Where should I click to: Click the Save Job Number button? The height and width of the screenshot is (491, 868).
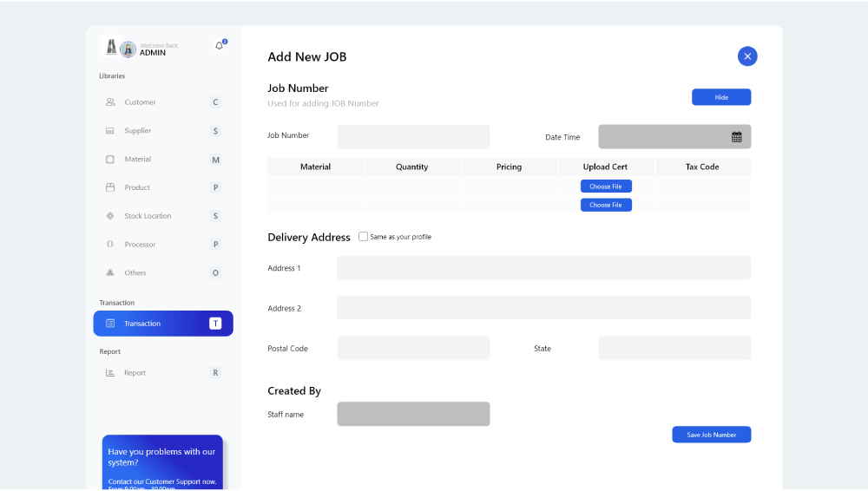click(x=711, y=435)
